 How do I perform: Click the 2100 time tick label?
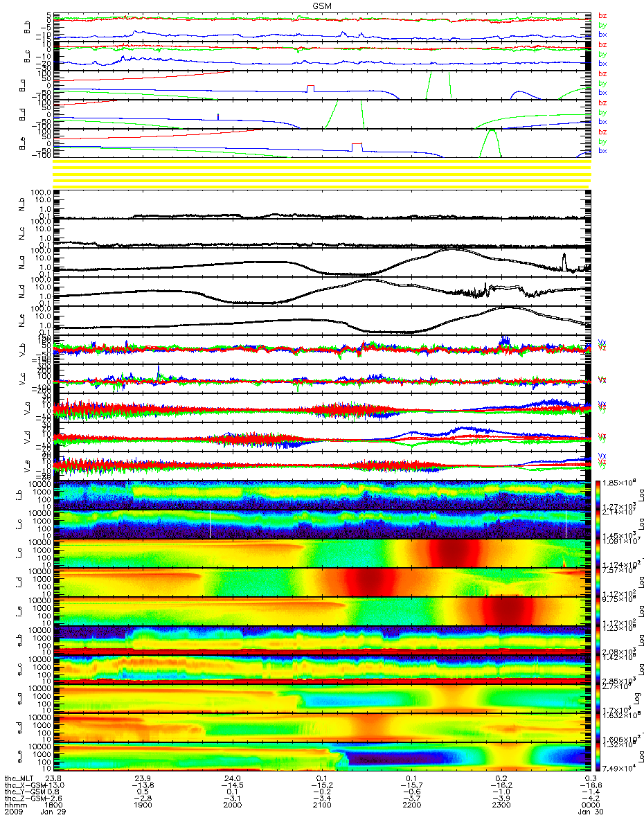(x=322, y=806)
